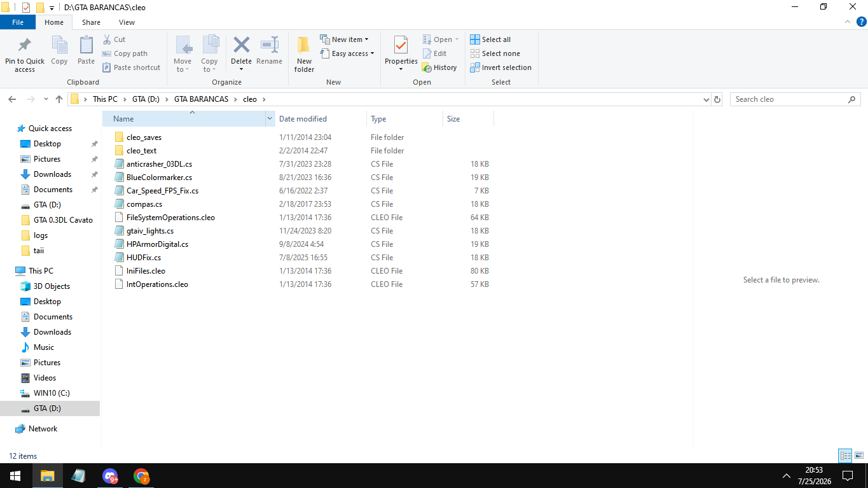Open the Name column filter dropdown
Image resolution: width=868 pixels, height=488 pixels.
click(x=270, y=119)
